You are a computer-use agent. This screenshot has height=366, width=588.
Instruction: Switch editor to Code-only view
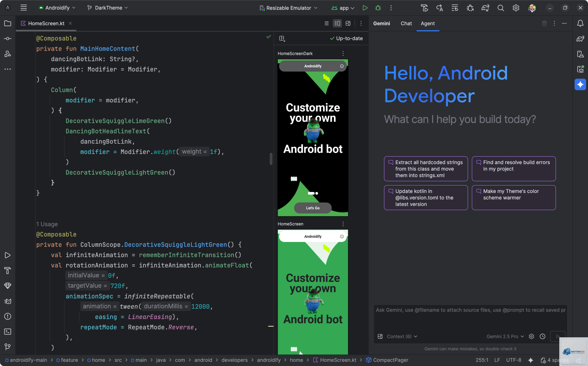[327, 23]
